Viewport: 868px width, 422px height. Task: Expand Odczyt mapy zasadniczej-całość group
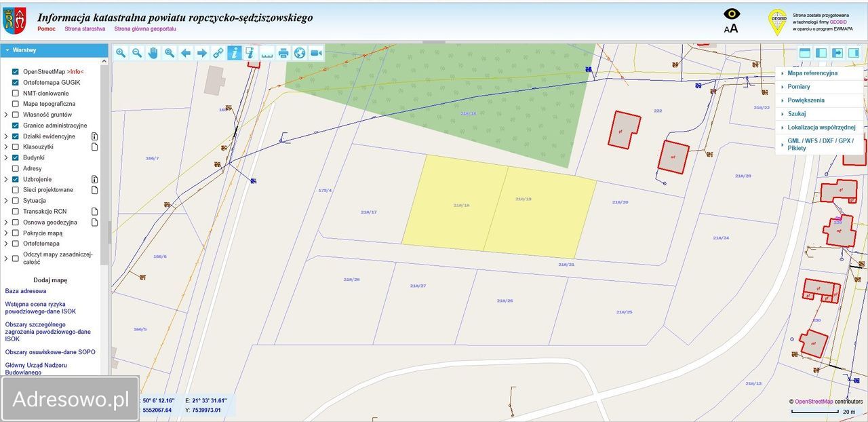point(7,258)
